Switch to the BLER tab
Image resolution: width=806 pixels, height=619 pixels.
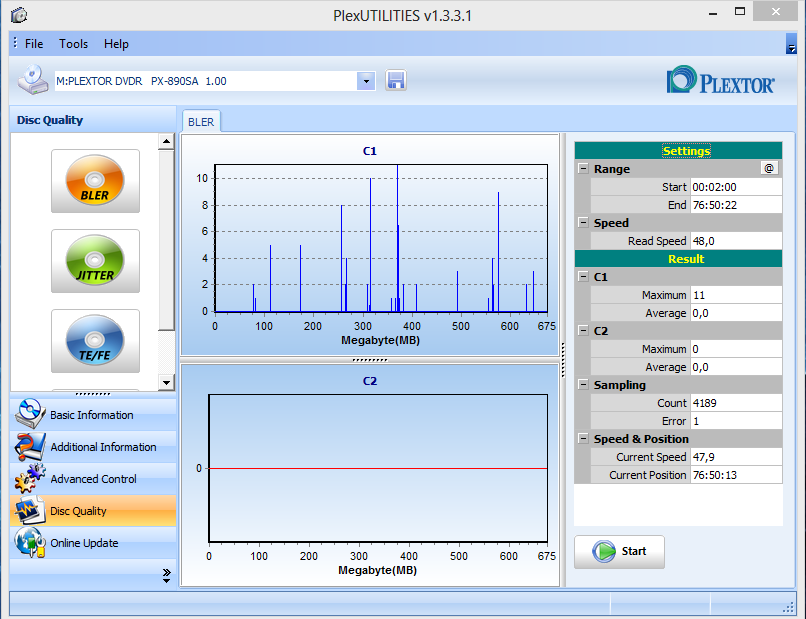(201, 122)
